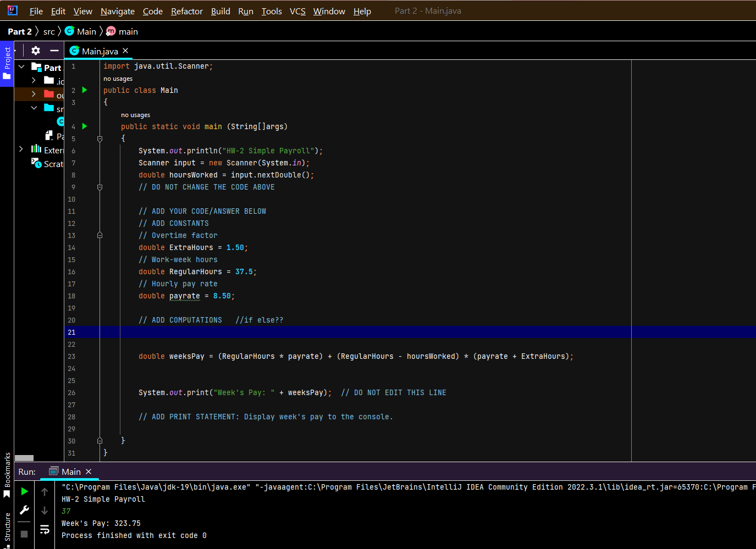Click the .idea folder icon in project tree
The image size is (756, 549).
[49, 80]
